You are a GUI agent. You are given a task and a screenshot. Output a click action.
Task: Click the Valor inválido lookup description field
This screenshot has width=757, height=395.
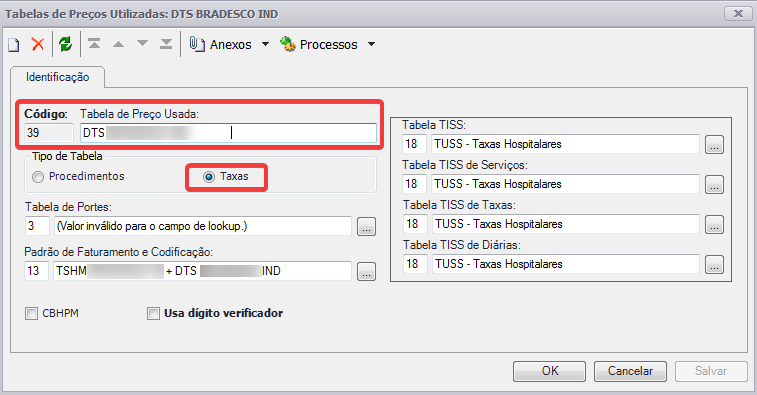point(203,226)
